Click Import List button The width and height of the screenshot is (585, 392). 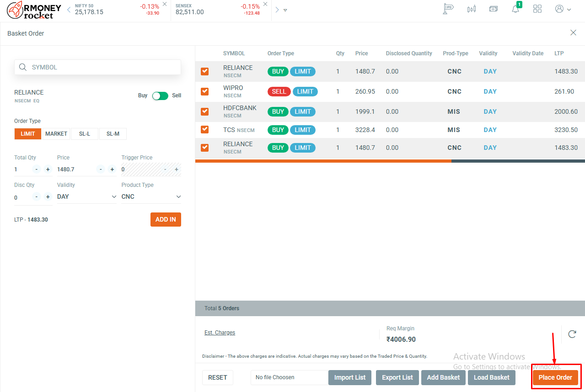pos(350,377)
